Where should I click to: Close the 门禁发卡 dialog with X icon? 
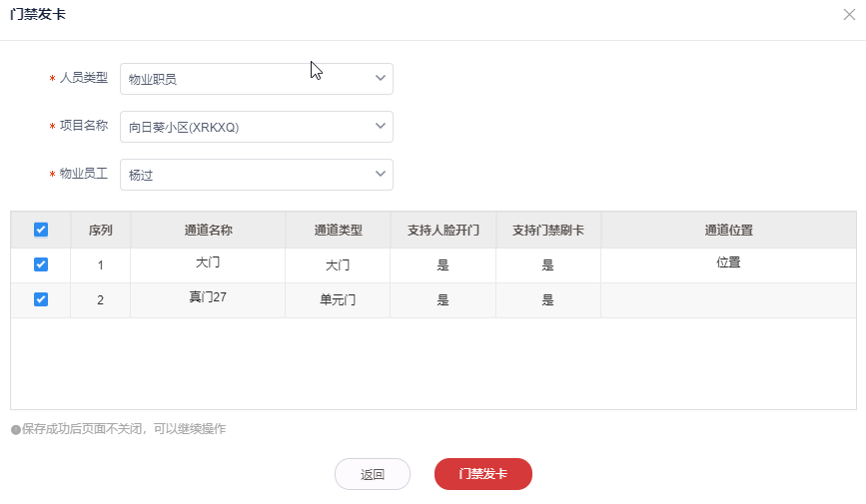[x=849, y=15]
